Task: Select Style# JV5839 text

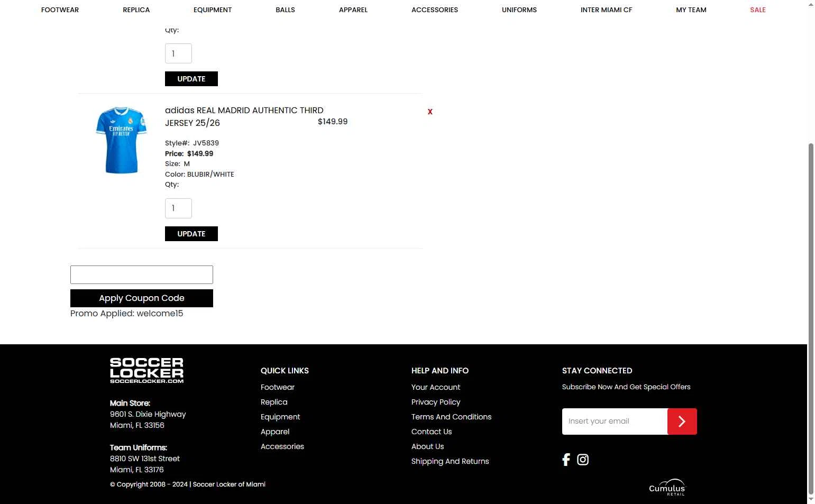Action: [192, 143]
